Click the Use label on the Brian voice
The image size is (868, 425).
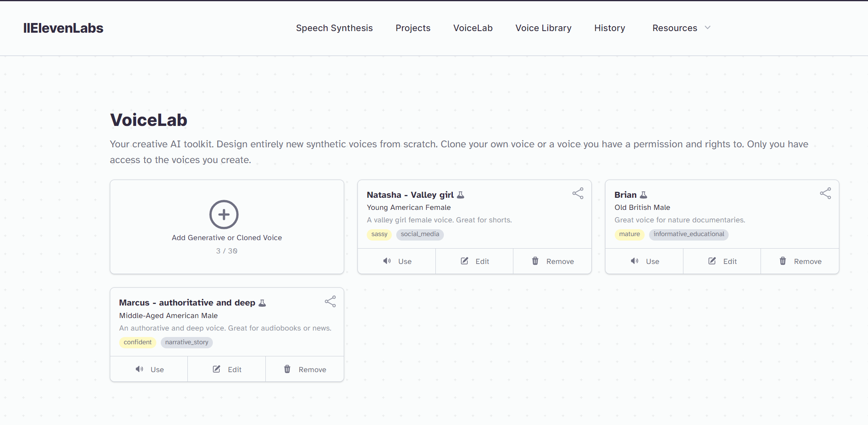652,262
